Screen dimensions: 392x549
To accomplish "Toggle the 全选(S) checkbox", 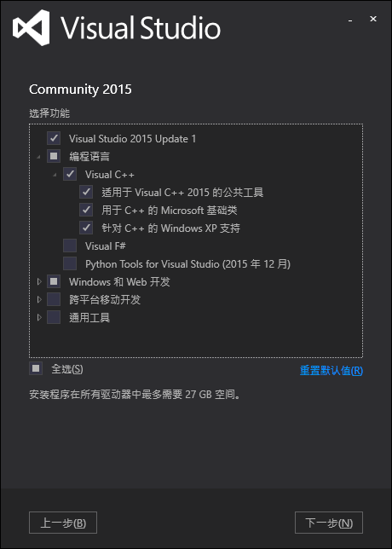I will point(36,368).
